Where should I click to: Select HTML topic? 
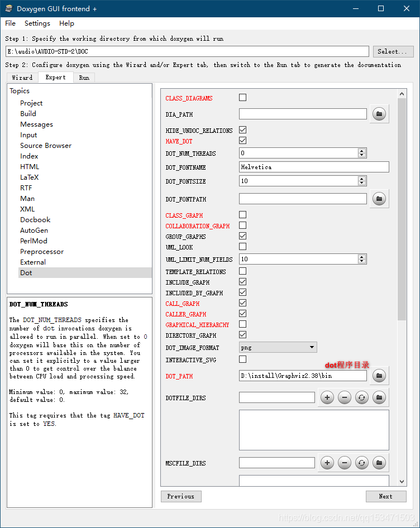click(x=30, y=167)
